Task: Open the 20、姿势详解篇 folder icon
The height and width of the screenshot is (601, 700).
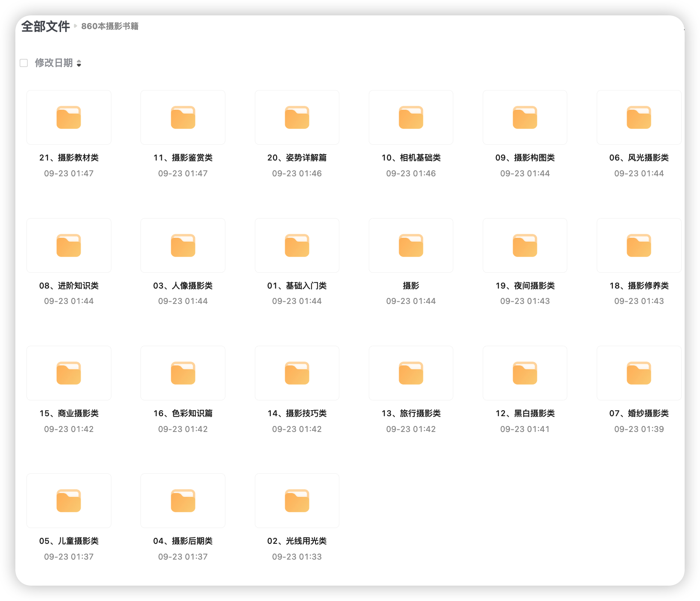Action: pos(297,117)
